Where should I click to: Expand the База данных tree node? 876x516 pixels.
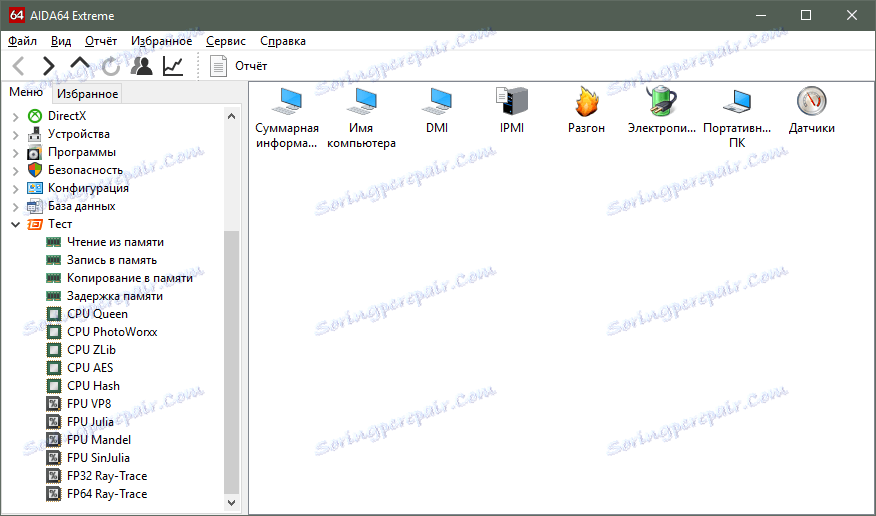[x=16, y=207]
